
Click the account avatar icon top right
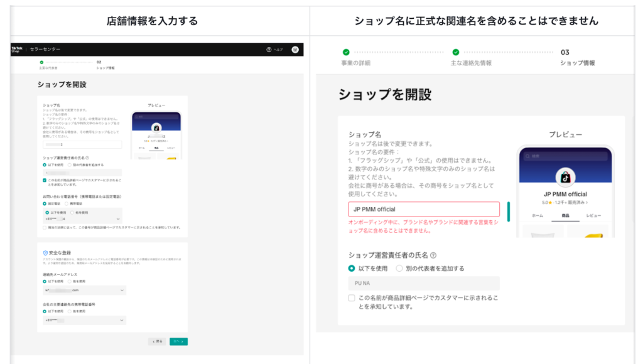click(x=294, y=50)
